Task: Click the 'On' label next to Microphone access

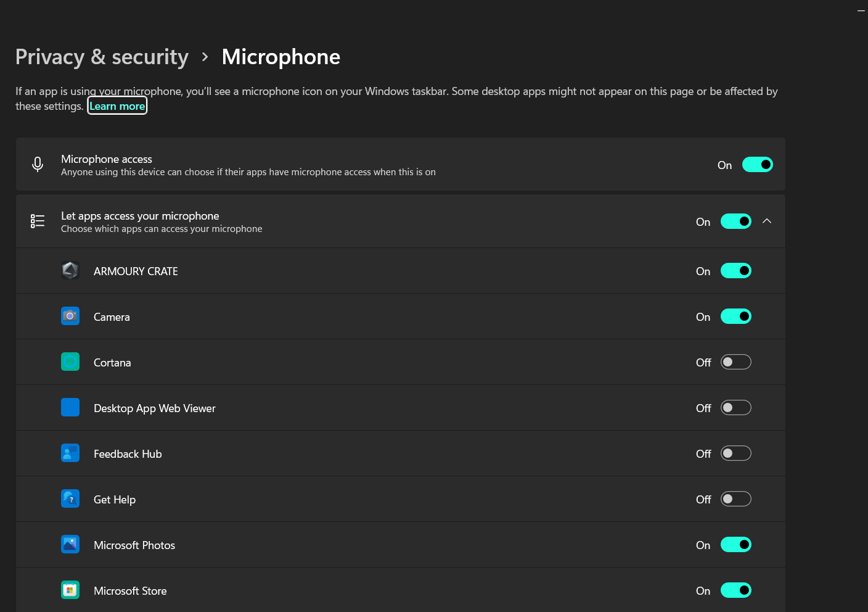Action: (724, 165)
